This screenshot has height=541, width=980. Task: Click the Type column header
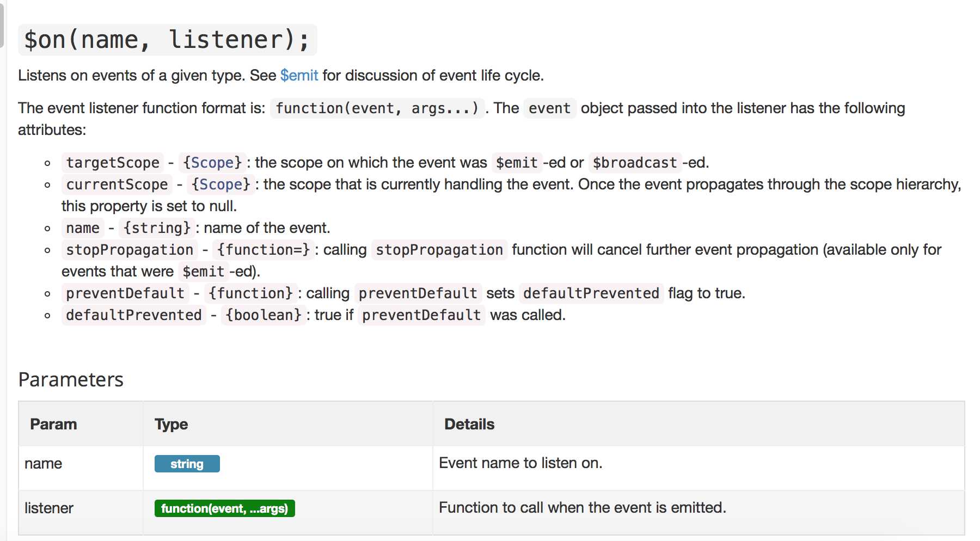(x=171, y=424)
